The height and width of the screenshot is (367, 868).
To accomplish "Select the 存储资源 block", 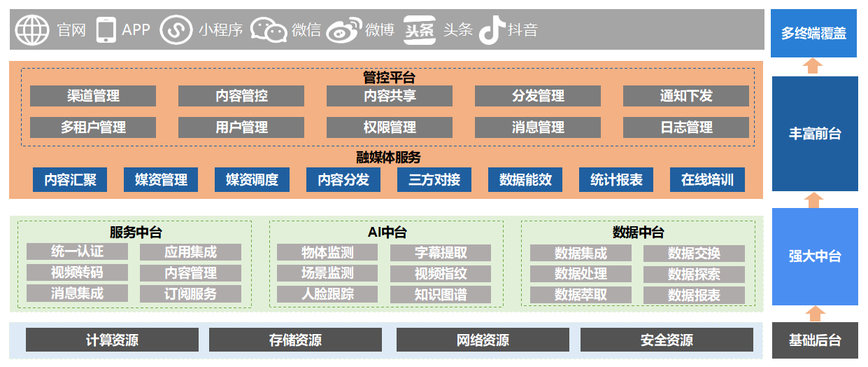I will pos(295,340).
